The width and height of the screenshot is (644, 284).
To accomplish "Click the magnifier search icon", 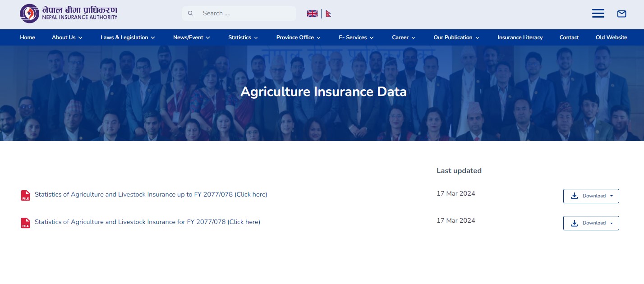I will click(190, 14).
